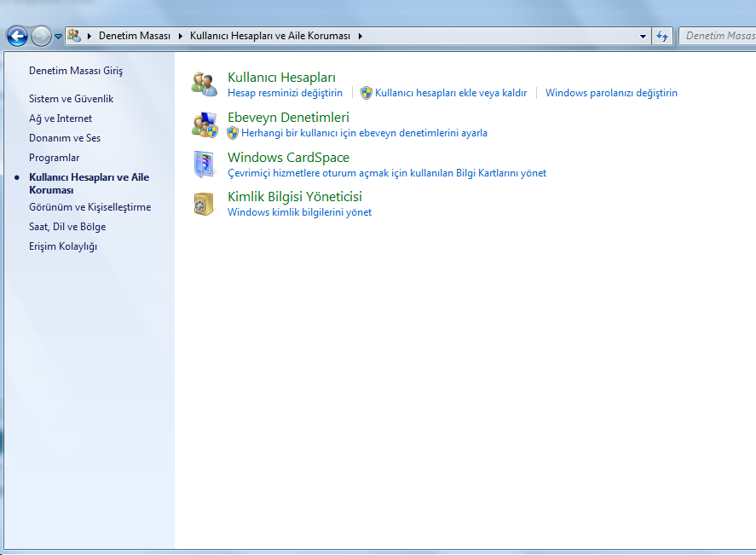The height and width of the screenshot is (555, 756).
Task: Open the Kimlik Bilgisi Yöneticisi heading
Action: coord(295,197)
